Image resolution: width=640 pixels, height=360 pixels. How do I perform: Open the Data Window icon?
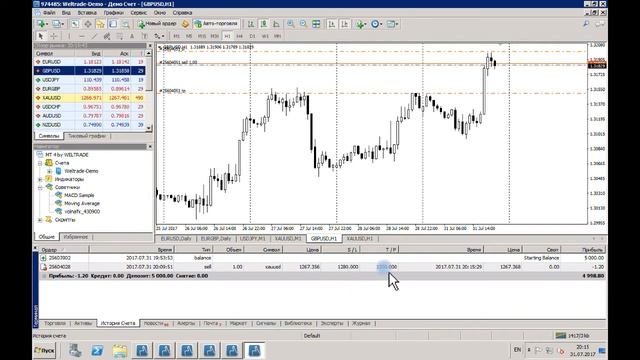88,24
